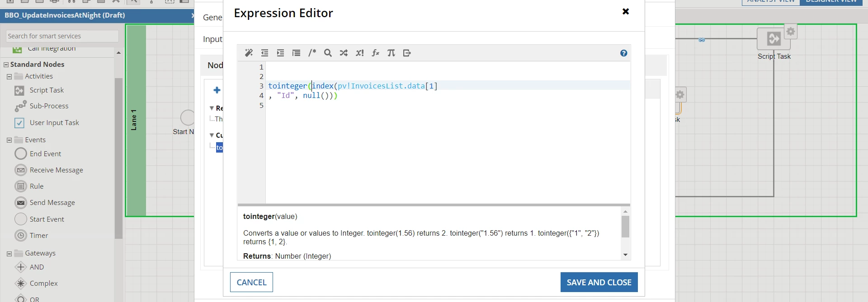
Task: Select the highlighted 'to' tree item
Action: pos(219,148)
